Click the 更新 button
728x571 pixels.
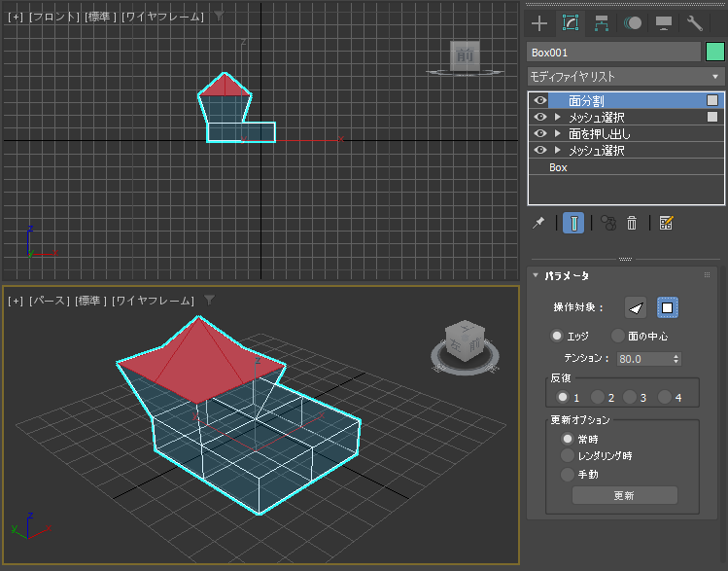coord(624,495)
